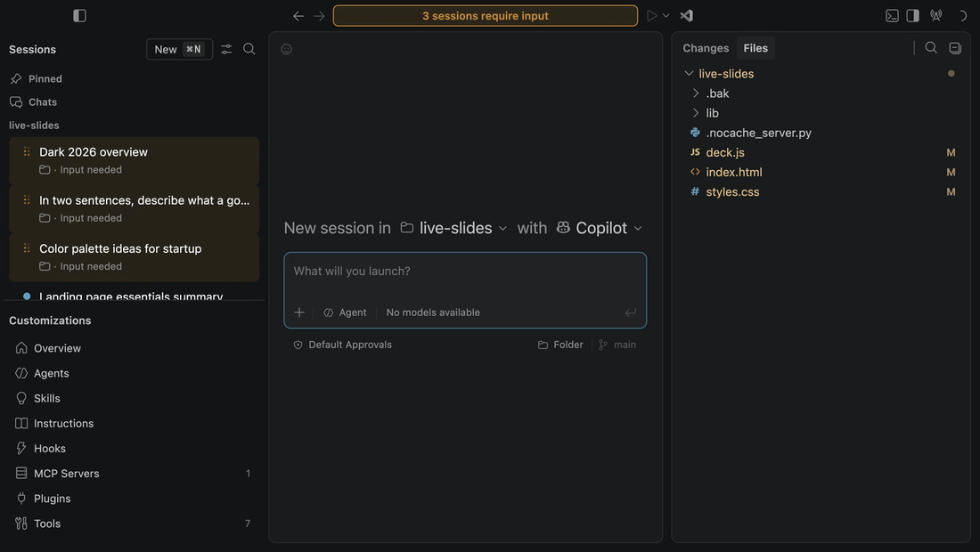Toggle the right sidebar layout icon

click(912, 16)
